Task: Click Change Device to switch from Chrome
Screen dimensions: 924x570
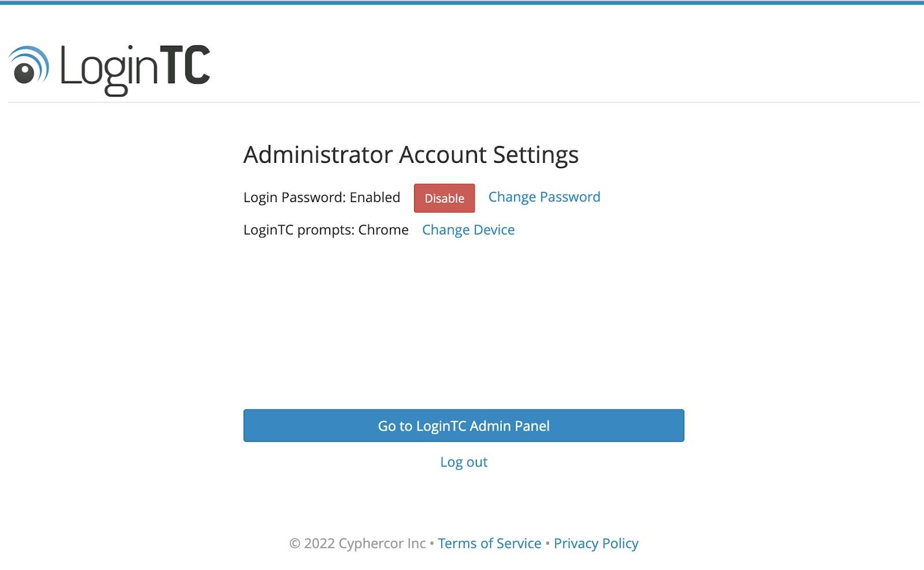Action: point(468,230)
